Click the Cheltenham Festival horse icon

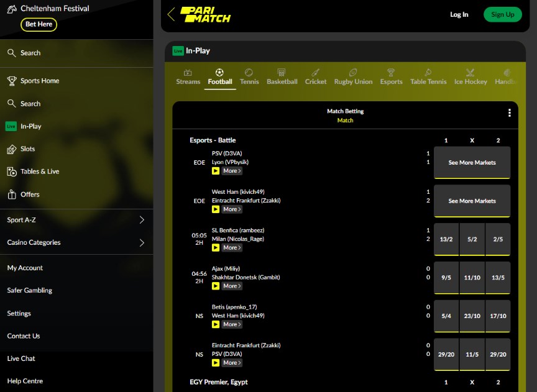(x=12, y=9)
